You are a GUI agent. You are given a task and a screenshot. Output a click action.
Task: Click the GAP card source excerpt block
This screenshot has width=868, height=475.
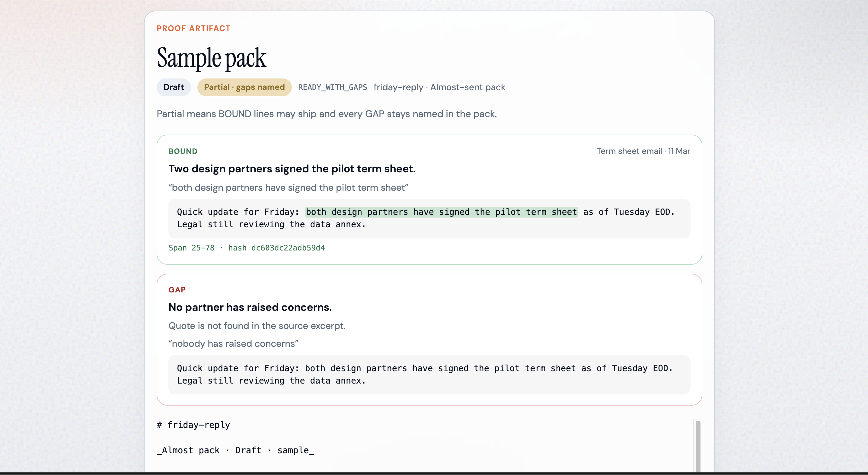(x=429, y=375)
